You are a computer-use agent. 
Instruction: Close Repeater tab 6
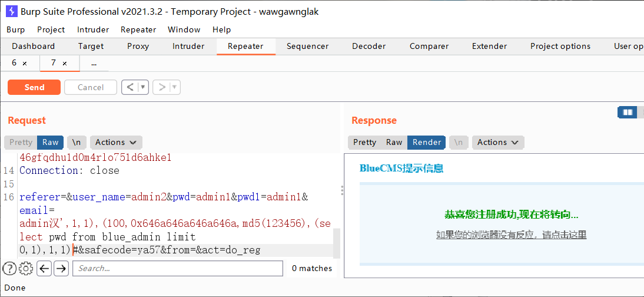25,64
